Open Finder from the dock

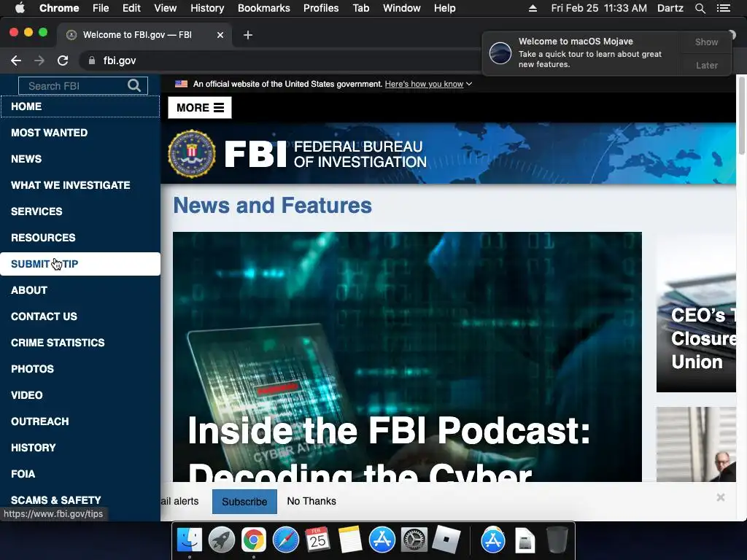[x=190, y=540]
